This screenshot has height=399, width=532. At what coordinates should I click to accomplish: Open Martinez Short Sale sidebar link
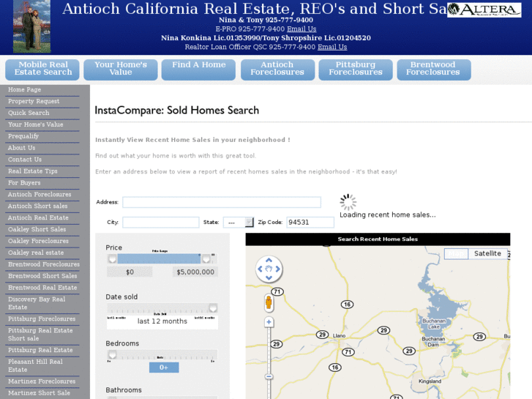pos(39,393)
